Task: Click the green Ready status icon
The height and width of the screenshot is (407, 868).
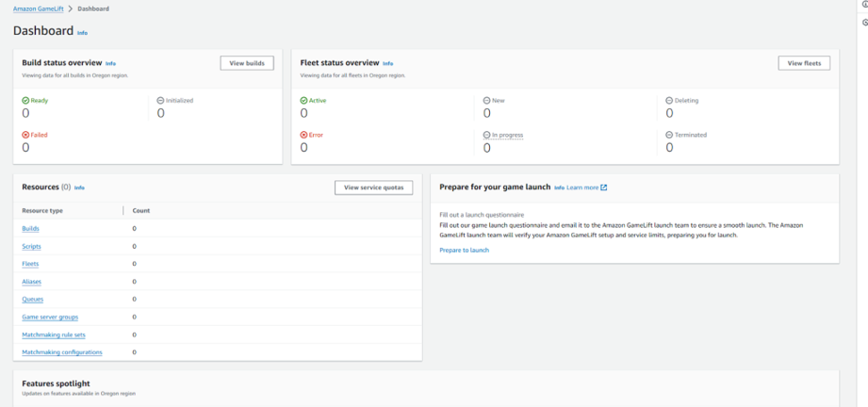Action: pos(25,101)
